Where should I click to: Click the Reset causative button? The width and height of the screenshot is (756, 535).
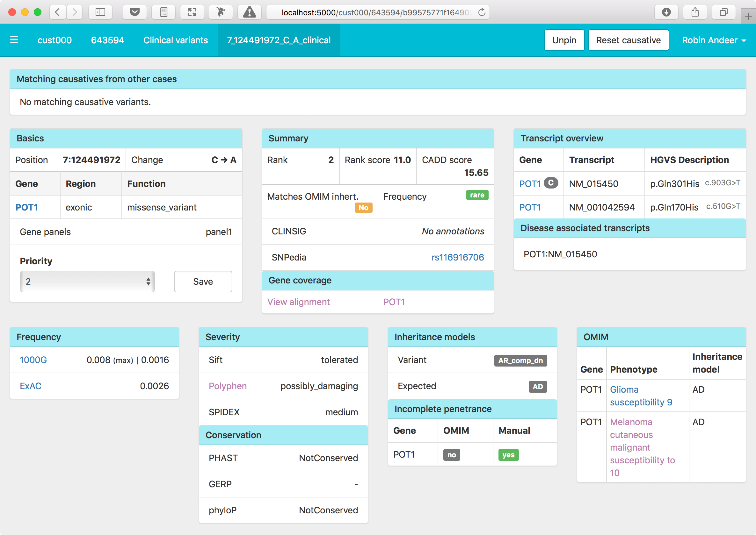[628, 40]
